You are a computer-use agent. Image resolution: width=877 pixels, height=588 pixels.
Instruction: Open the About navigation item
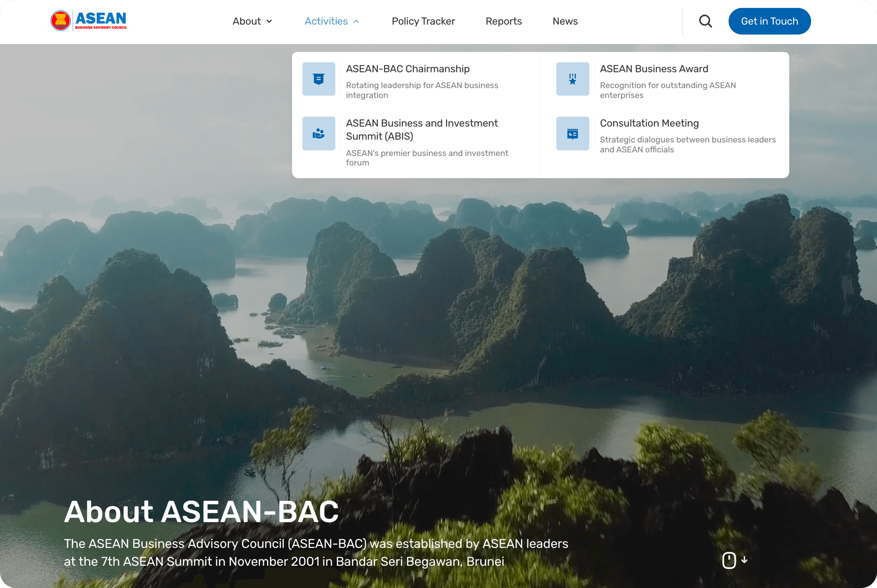[246, 21]
